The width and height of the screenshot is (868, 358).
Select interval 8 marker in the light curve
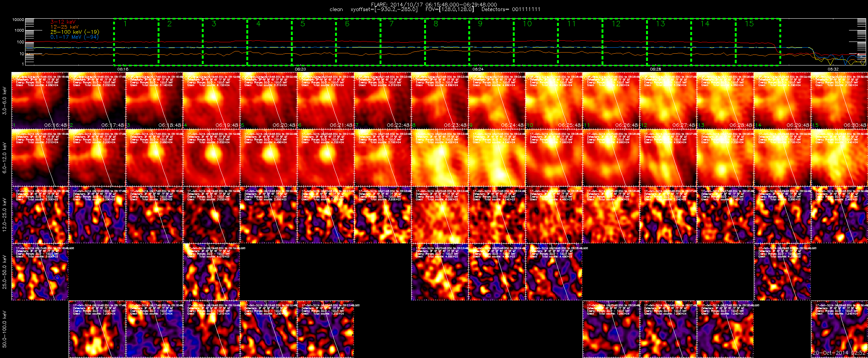click(x=436, y=24)
